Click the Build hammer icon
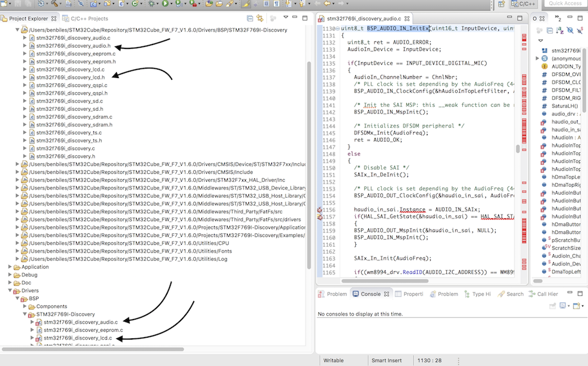 point(55,4)
